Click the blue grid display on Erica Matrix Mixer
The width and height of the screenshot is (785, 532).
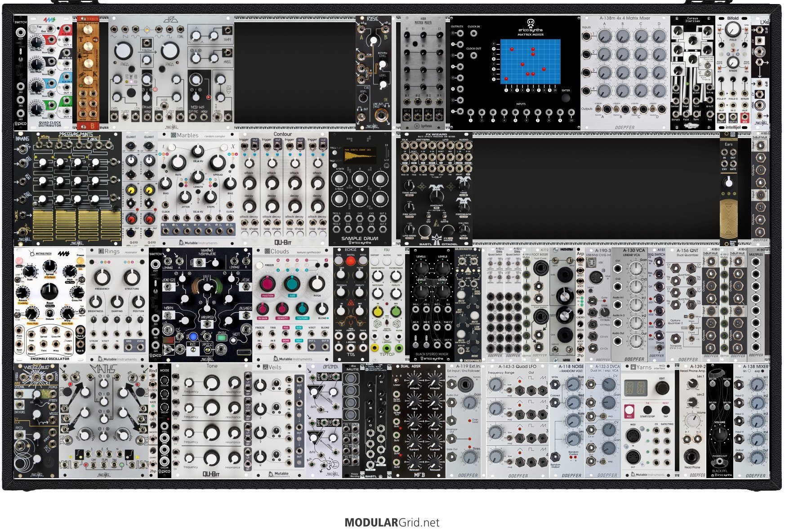tap(530, 62)
